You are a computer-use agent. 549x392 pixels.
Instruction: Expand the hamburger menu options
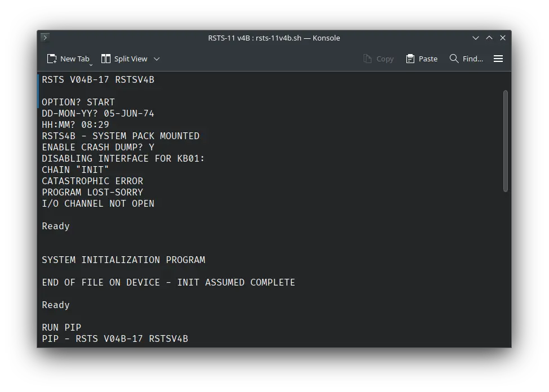pyautogui.click(x=498, y=59)
